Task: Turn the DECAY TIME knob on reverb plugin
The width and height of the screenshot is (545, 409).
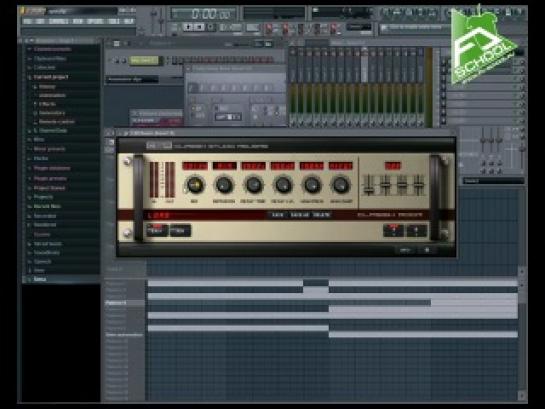Action: point(253,185)
